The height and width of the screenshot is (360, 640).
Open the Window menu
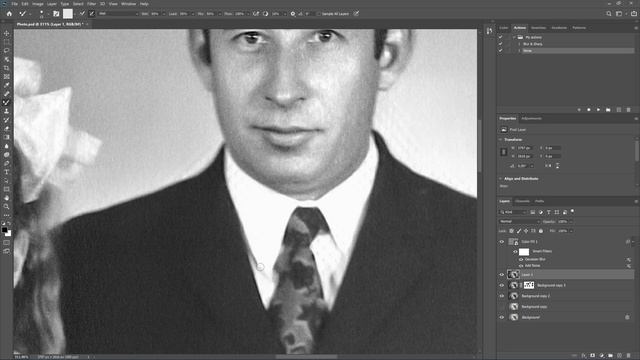pos(129,4)
